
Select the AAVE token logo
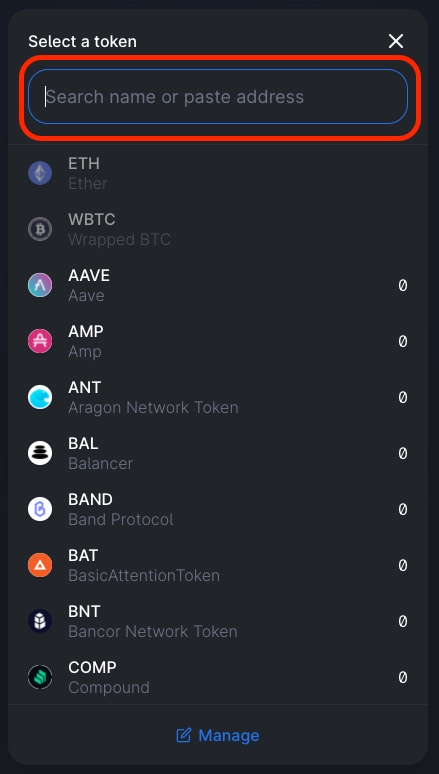tap(40, 285)
